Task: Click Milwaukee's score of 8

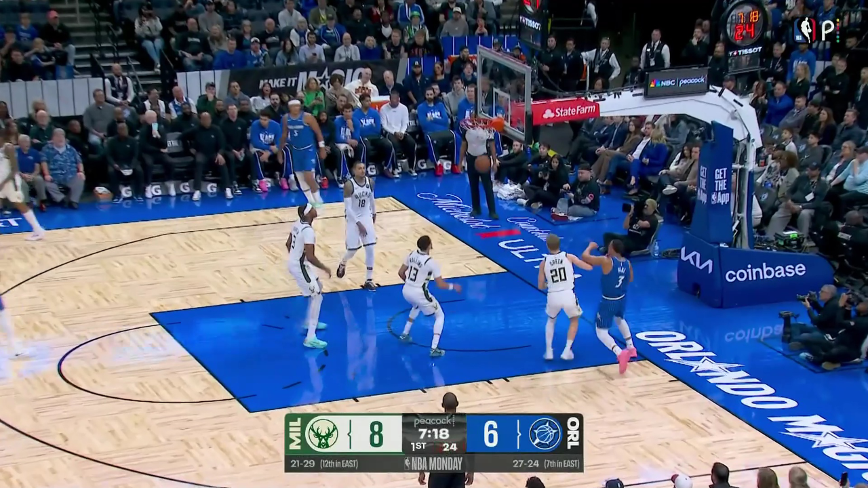Action: [x=376, y=434]
